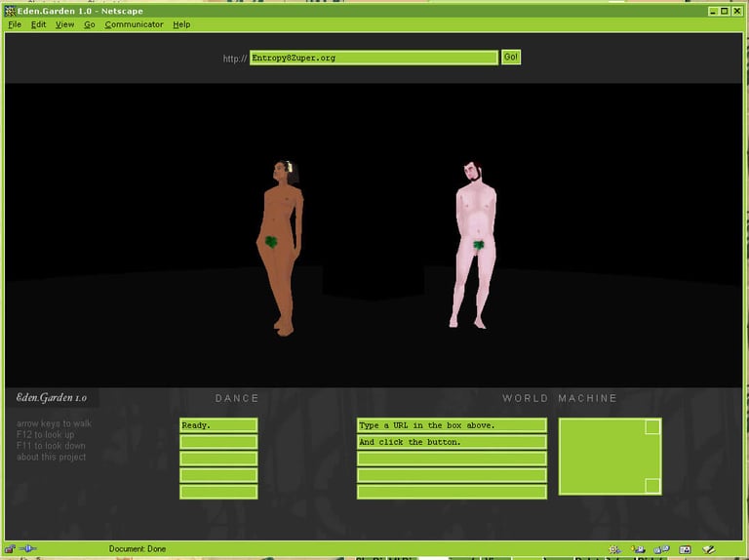The image size is (749, 560).
Task: Click the security padlock icon in status bar
Action: [x=10, y=548]
